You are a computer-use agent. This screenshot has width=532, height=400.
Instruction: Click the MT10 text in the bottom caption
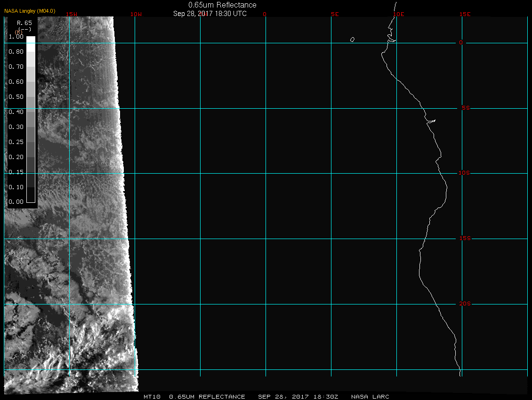[152, 397]
